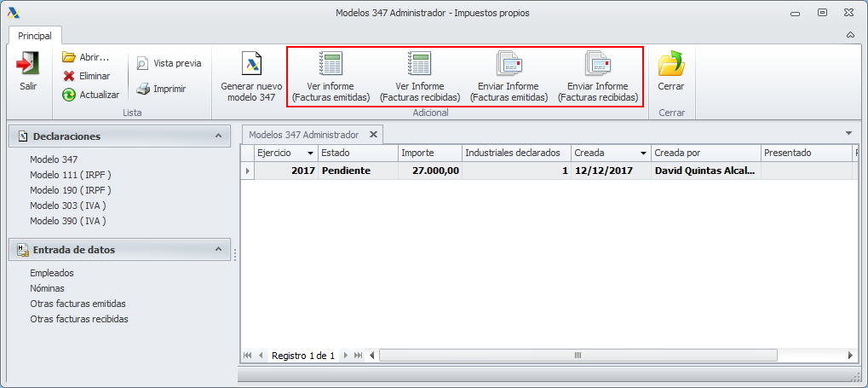The height and width of the screenshot is (388, 868).
Task: Open Modelo 347 declarations
Action: 54,159
